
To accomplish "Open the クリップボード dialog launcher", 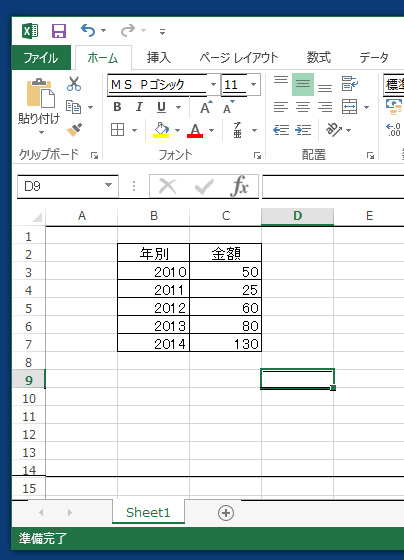I will (95, 155).
